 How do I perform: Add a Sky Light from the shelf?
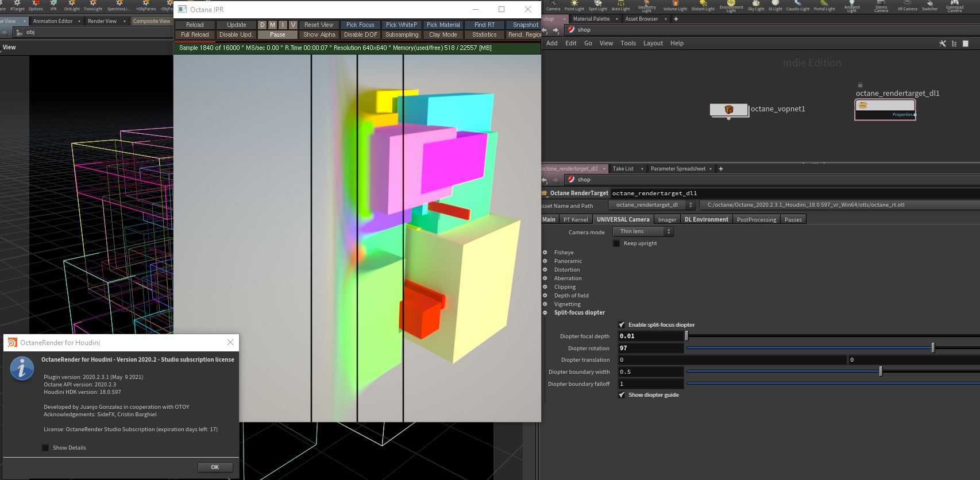(x=756, y=6)
